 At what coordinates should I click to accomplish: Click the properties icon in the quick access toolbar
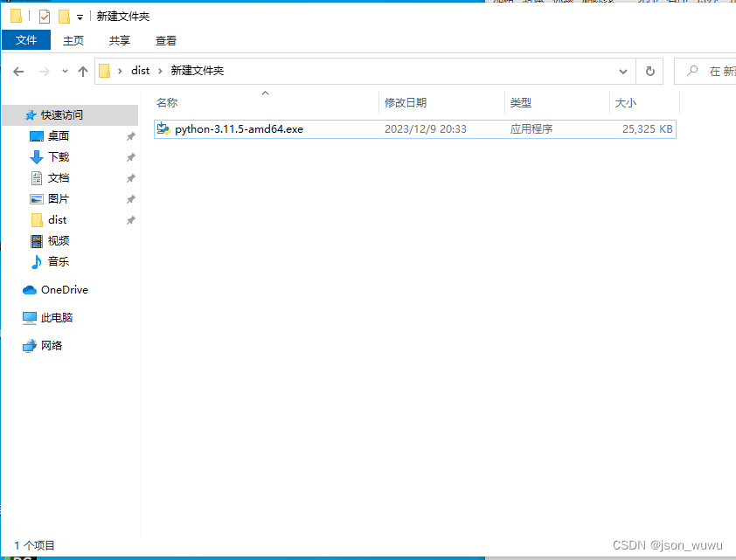(x=43, y=15)
